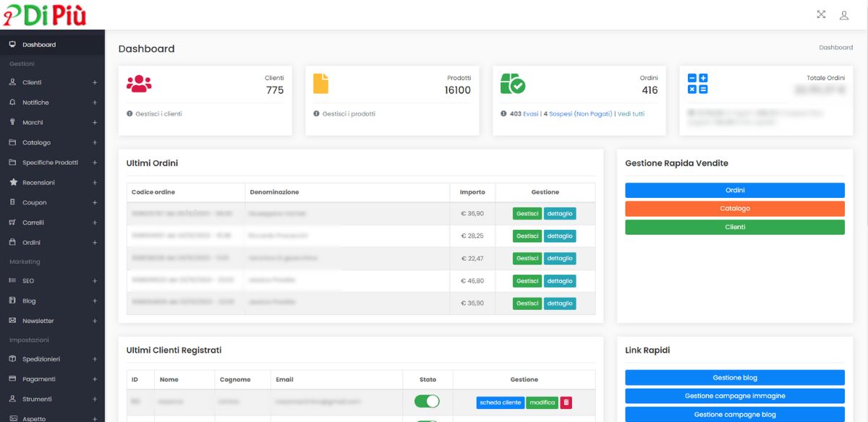Open the user profile icon
The image size is (868, 422).
[x=843, y=14]
